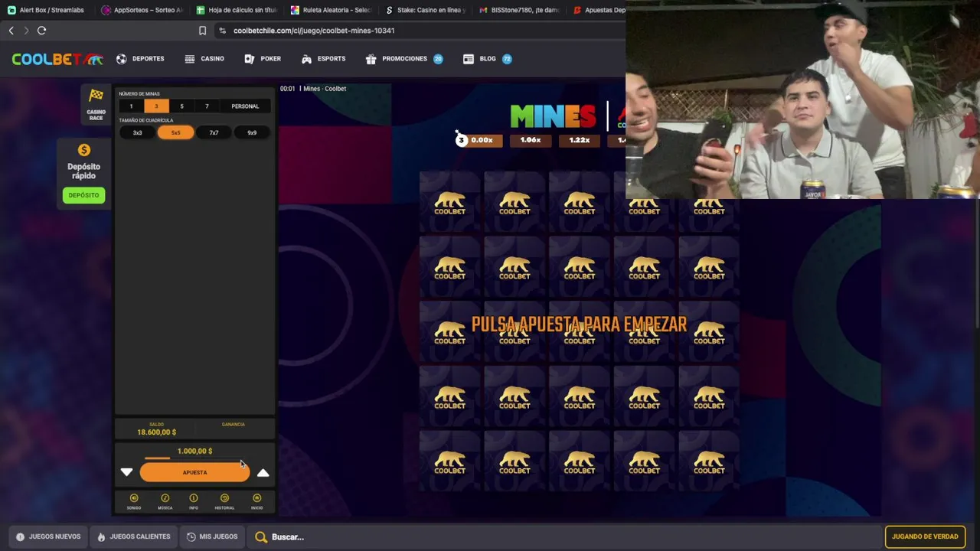Image resolution: width=980 pixels, height=551 pixels.
Task: Go back with the browser back arrow
Action: tap(11, 31)
